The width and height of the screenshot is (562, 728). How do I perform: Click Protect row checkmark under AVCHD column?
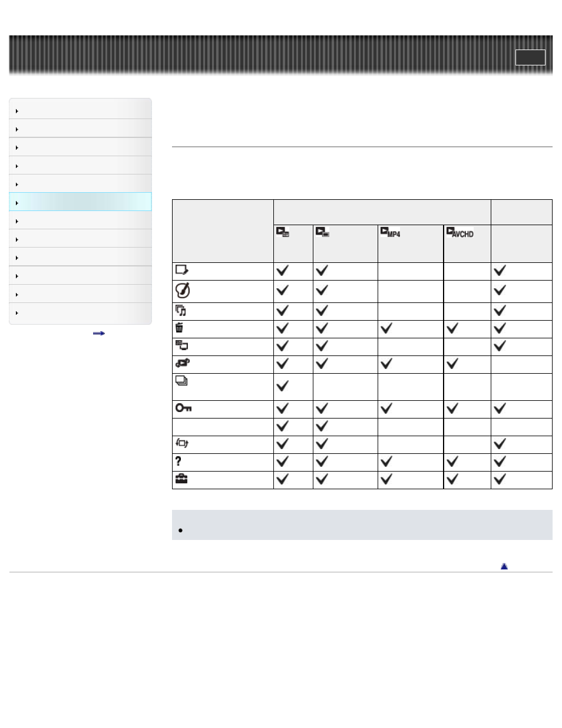[452, 408]
